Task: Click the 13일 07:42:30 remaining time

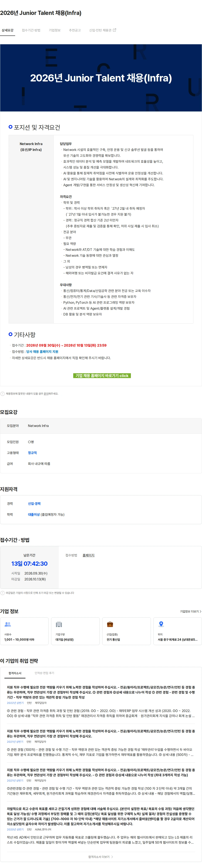Action: pos(29,563)
